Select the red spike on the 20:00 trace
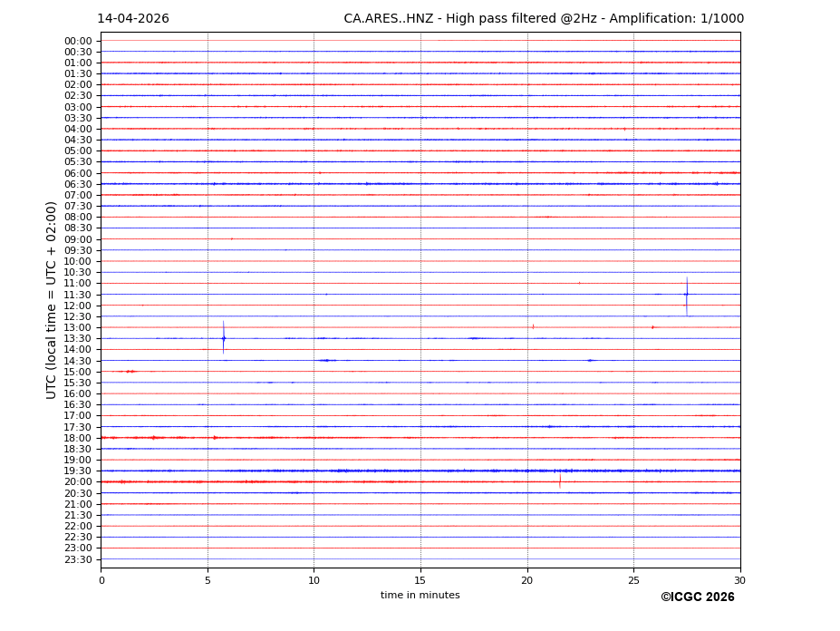Image resolution: width=840 pixels, height=631 pixels. (559, 481)
